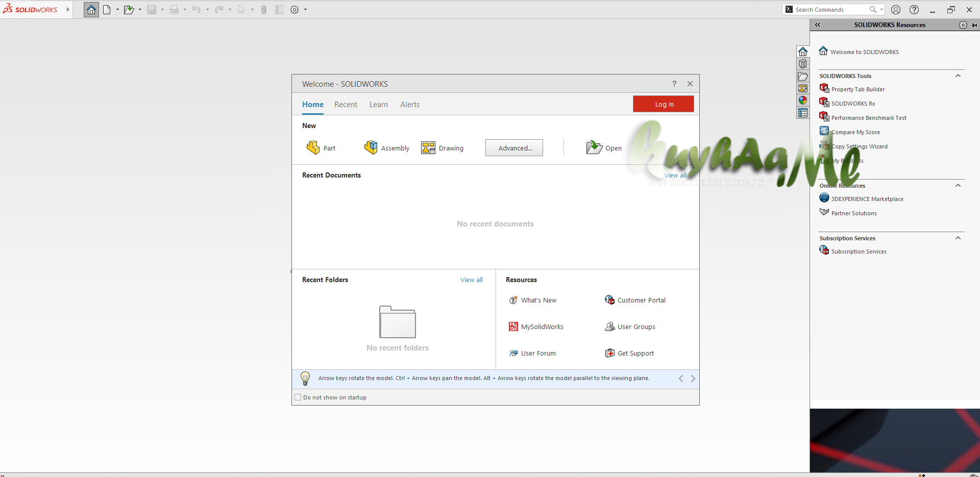Open the User Groups link
The height and width of the screenshot is (477, 980).
630,327
